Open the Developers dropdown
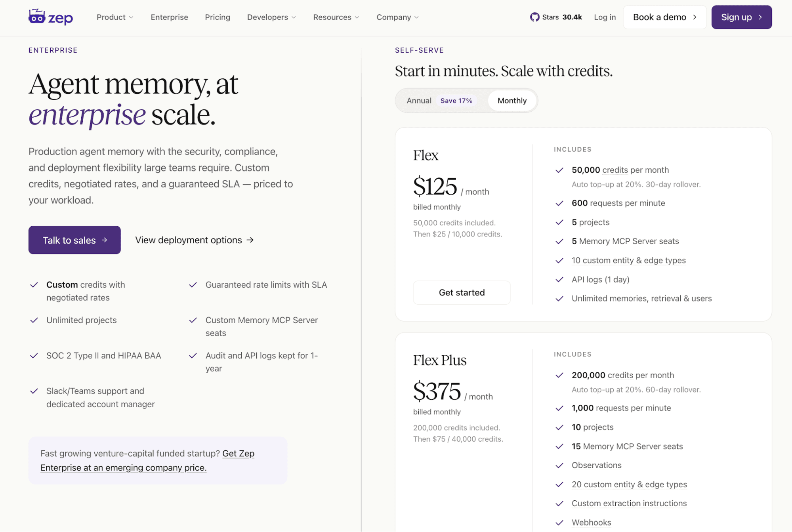792x532 pixels. [271, 17]
